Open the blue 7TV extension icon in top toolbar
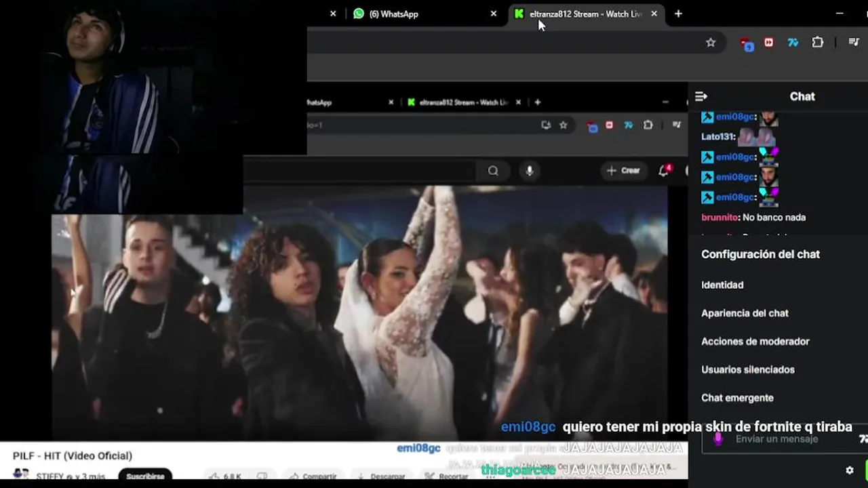This screenshot has width=868, height=488. click(x=793, y=42)
